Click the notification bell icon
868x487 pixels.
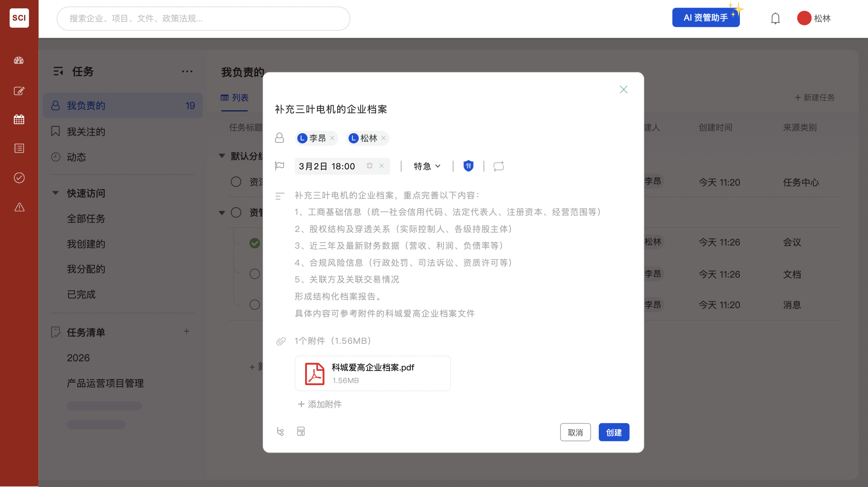[775, 18]
